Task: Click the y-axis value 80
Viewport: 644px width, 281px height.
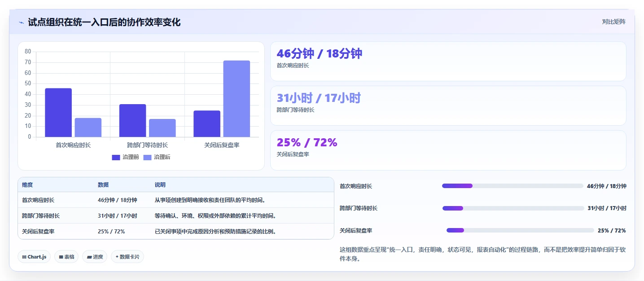Action: (x=28, y=52)
